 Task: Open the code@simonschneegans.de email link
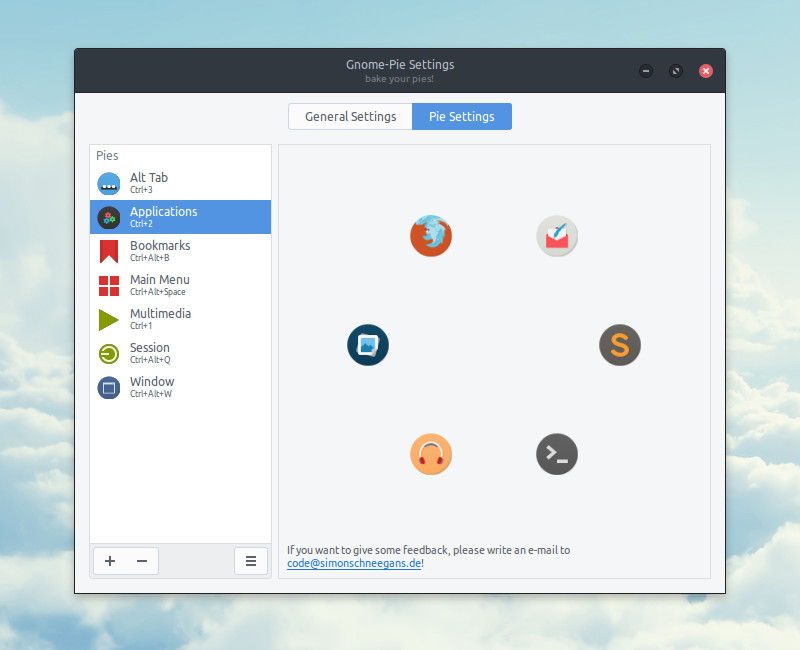pyautogui.click(x=354, y=563)
